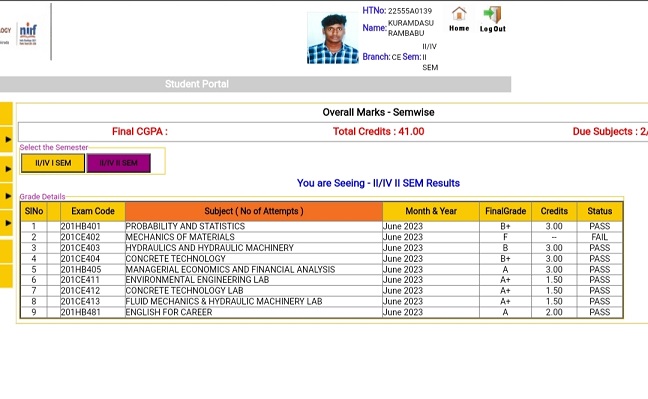Expand the first sidebar arrow menu

click(x=6, y=140)
